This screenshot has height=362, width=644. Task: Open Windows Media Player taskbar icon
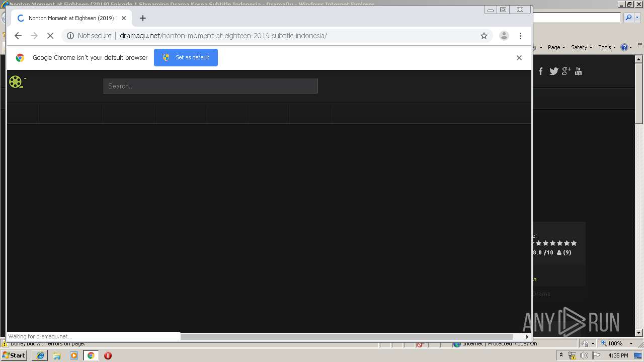(x=74, y=355)
